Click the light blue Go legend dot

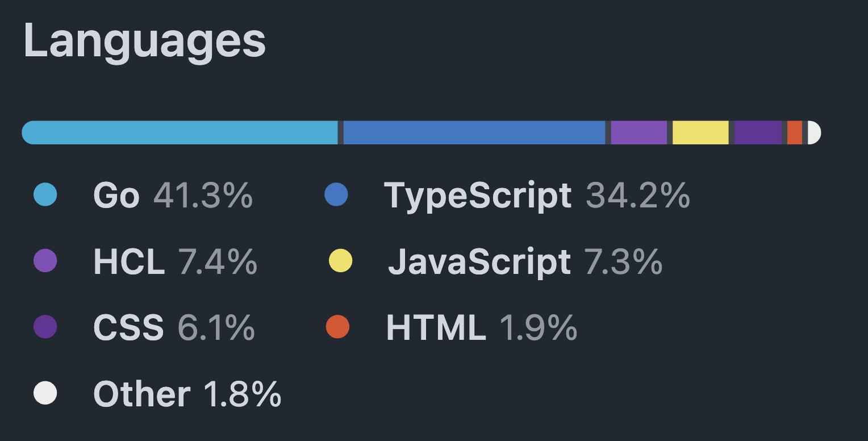click(45, 195)
